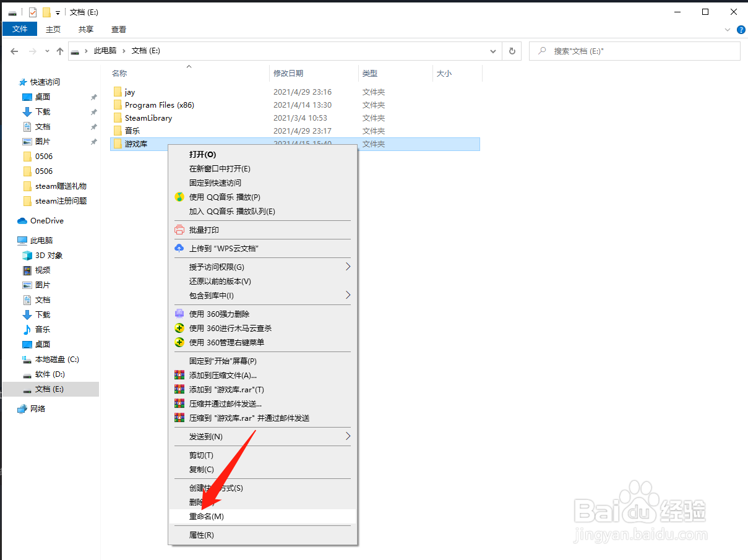This screenshot has width=748, height=560.
Task: Go up one folder level arrow
Action: 60,51
